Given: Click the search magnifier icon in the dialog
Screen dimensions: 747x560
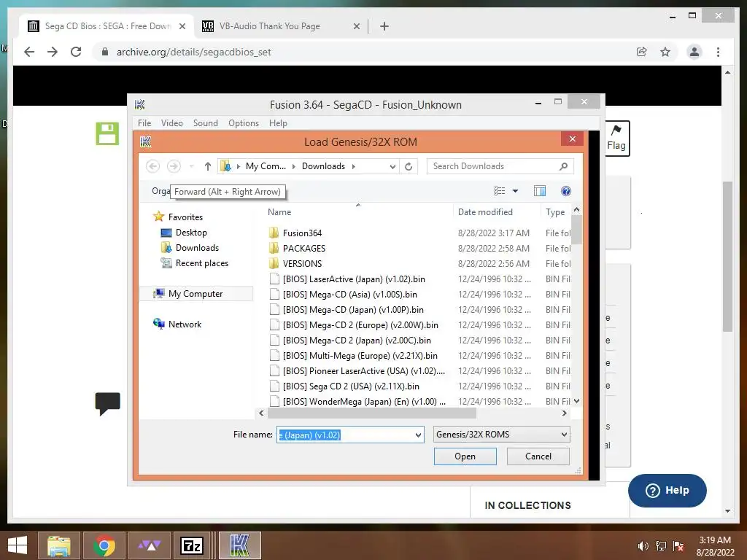Looking at the screenshot, I should pyautogui.click(x=563, y=166).
